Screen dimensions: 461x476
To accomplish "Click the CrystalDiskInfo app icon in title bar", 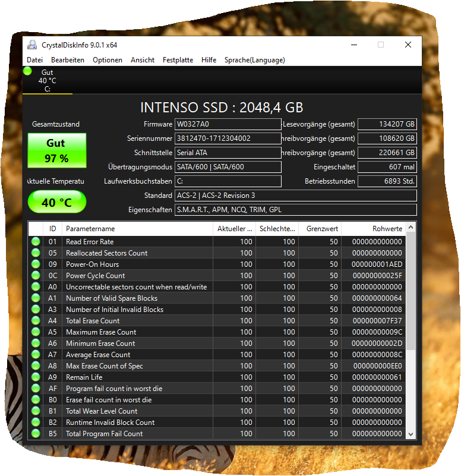I will 32,45.
